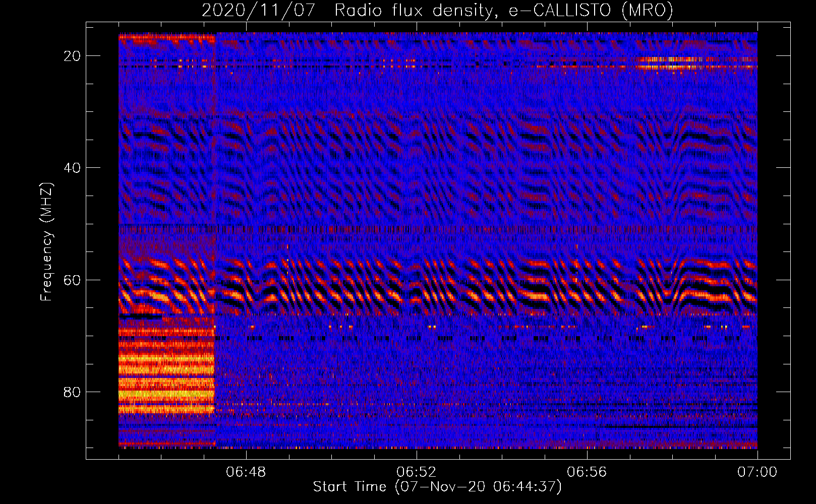
Task: Click the '07:00' time tick label
Action: (x=757, y=472)
